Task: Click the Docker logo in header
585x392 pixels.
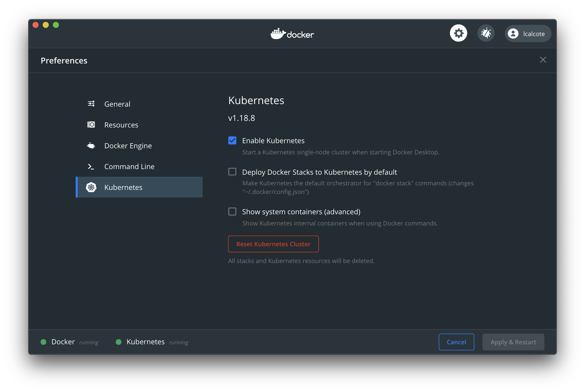Action: (292, 34)
